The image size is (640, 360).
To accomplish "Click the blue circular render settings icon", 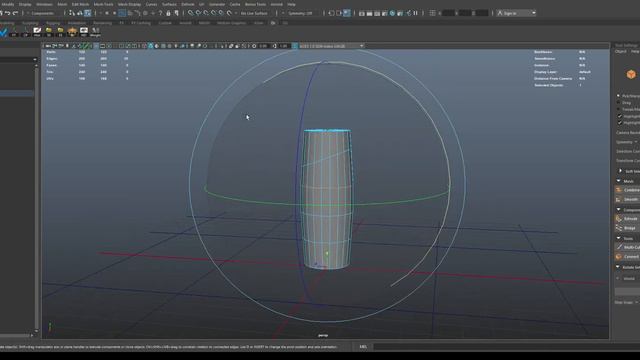I will pyautogui.click(x=392, y=13).
